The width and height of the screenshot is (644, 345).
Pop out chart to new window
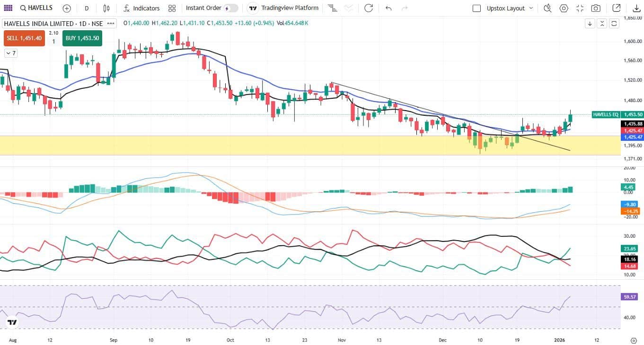(616, 8)
